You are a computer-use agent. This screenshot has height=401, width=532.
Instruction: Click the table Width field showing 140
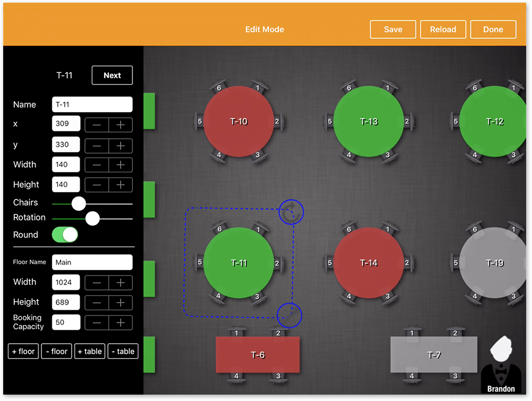coord(66,164)
